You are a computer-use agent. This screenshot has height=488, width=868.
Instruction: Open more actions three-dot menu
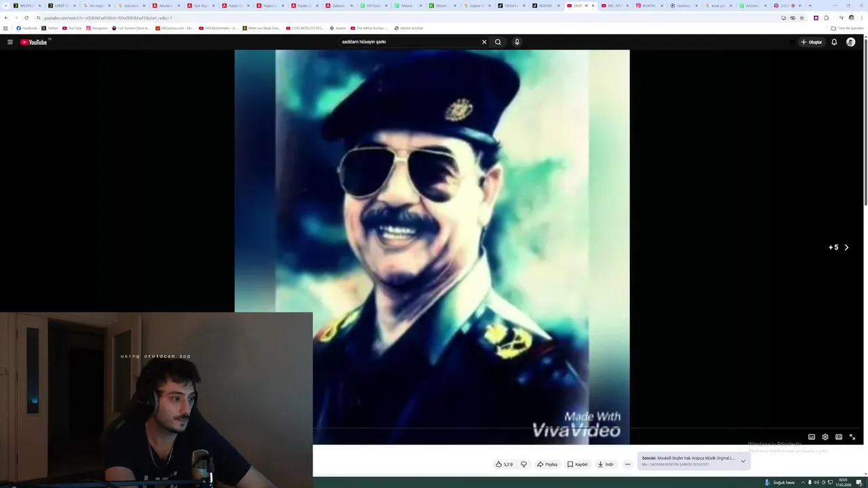tap(627, 464)
